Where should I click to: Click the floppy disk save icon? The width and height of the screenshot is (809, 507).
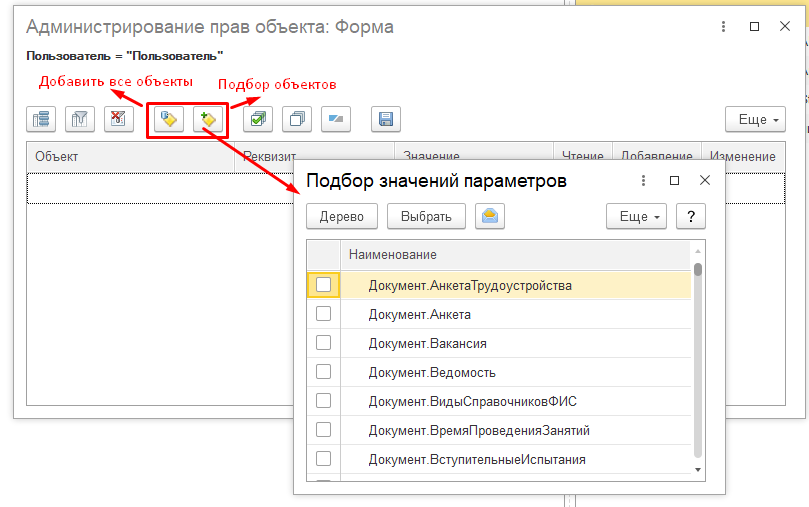(x=386, y=119)
